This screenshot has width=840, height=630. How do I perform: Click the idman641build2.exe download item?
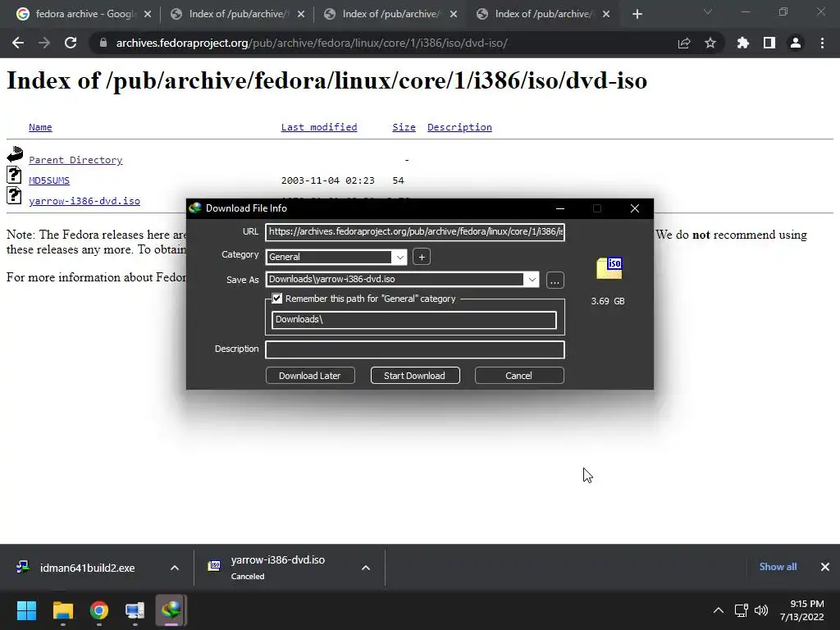(x=87, y=568)
